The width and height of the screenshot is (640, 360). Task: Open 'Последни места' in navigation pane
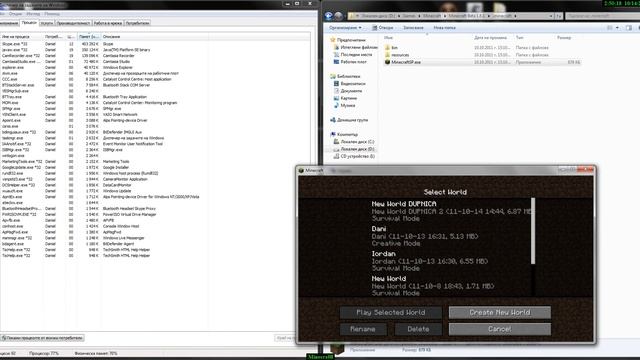[353, 55]
